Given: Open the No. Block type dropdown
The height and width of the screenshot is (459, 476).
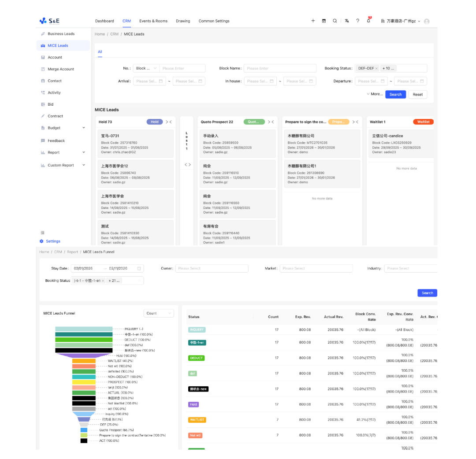Looking at the screenshot, I should (146, 68).
